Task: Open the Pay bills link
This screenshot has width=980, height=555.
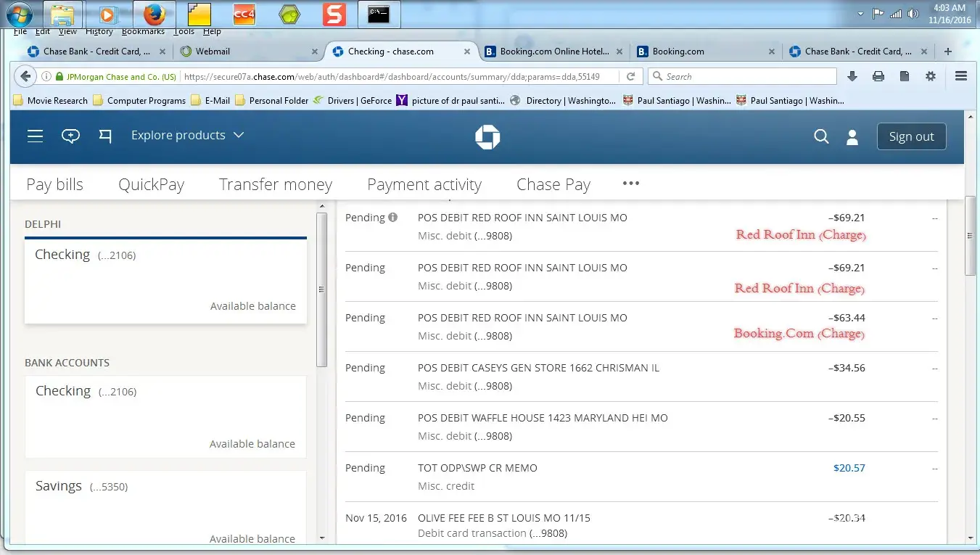Action: coord(54,184)
